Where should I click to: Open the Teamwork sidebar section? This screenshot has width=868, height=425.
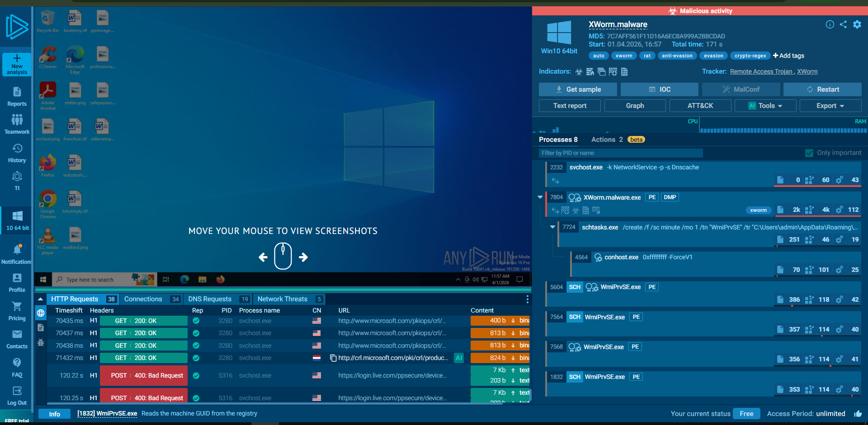point(17,125)
